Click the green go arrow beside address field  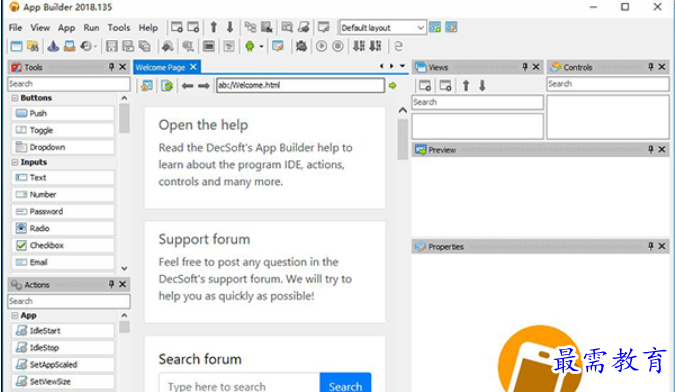pyautogui.click(x=393, y=86)
